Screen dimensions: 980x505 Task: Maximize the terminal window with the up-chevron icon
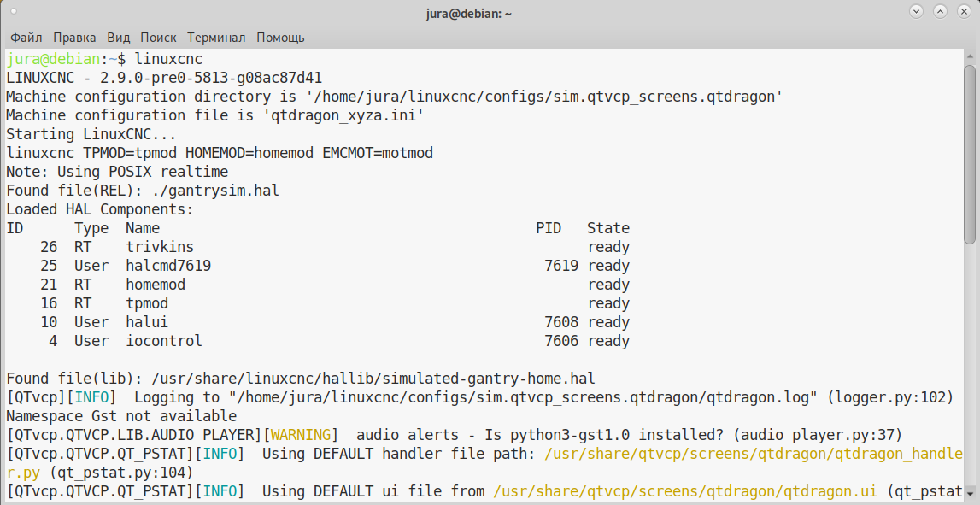coord(940,11)
